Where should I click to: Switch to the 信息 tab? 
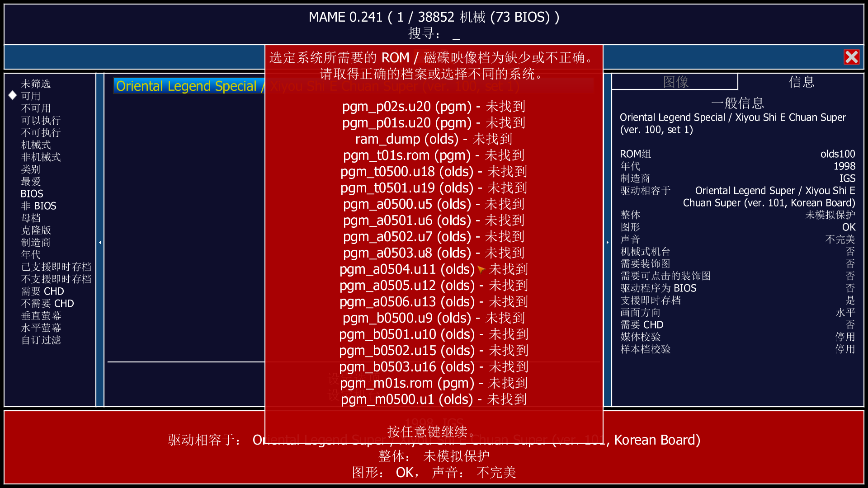(x=801, y=82)
